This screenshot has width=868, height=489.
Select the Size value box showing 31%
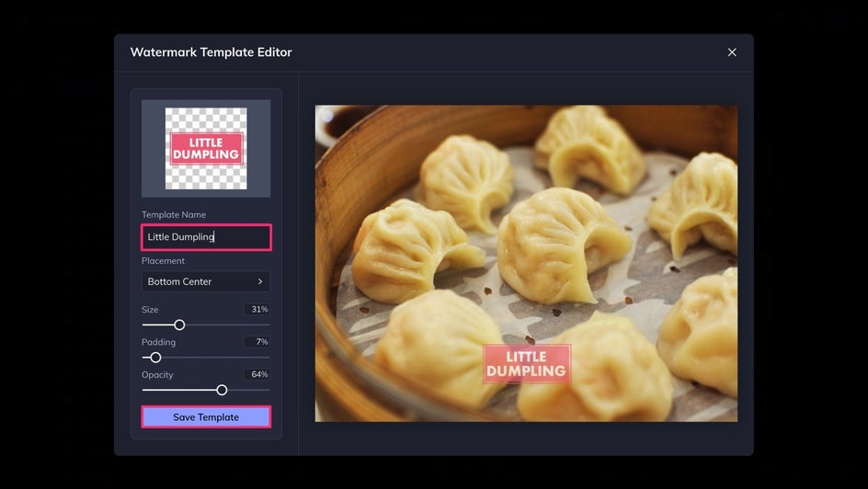(257, 310)
